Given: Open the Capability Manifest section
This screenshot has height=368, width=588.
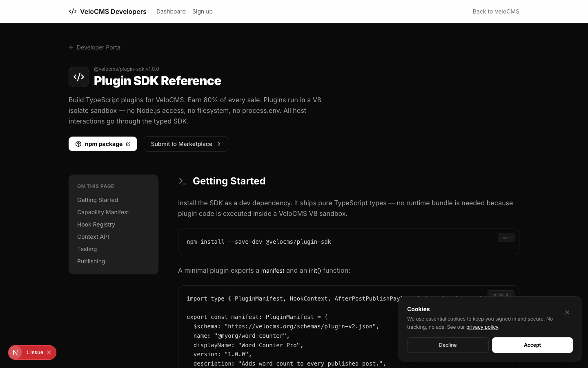Looking at the screenshot, I should point(103,212).
